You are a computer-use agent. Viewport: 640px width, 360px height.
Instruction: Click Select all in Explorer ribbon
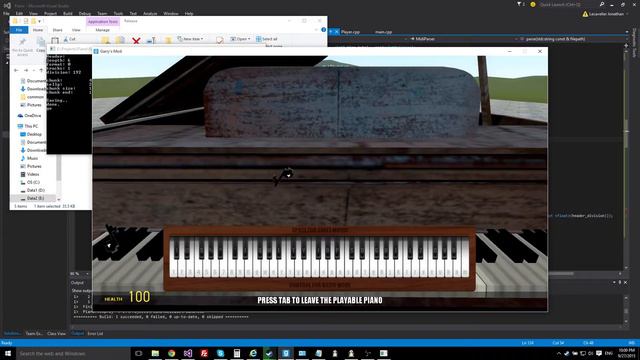pos(267,39)
